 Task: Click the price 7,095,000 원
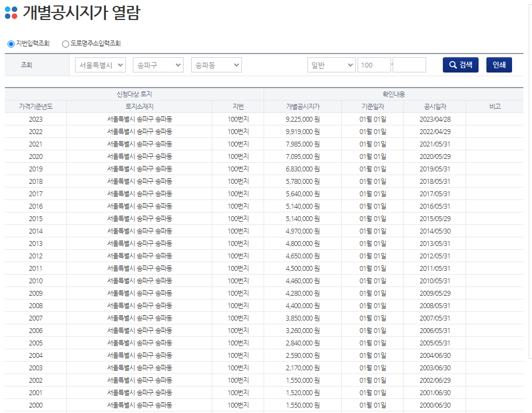(302, 157)
